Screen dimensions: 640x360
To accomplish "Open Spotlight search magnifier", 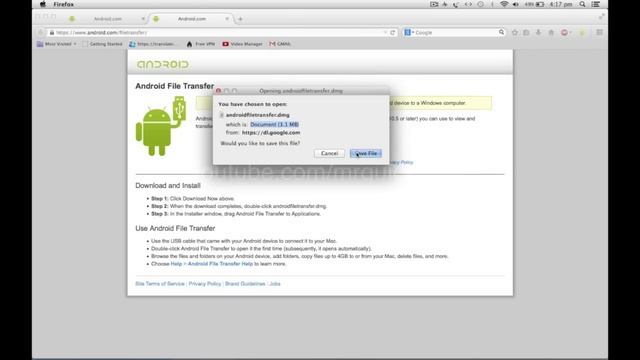I will (x=582, y=4).
